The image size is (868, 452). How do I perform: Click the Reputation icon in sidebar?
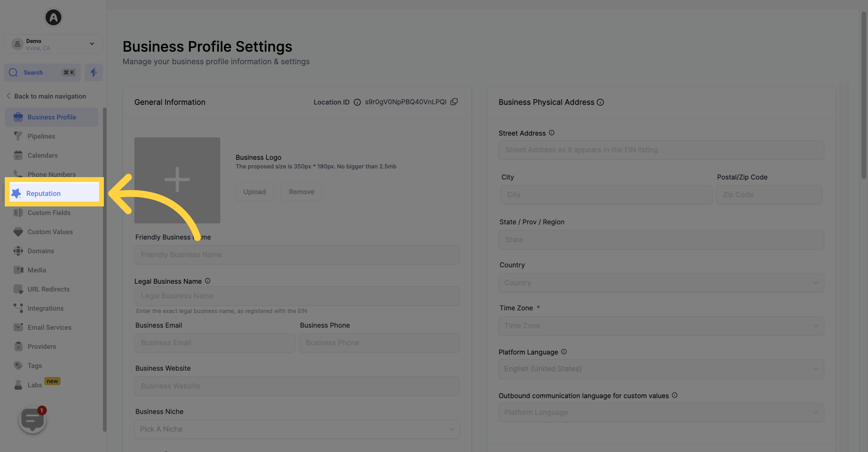pos(16,192)
